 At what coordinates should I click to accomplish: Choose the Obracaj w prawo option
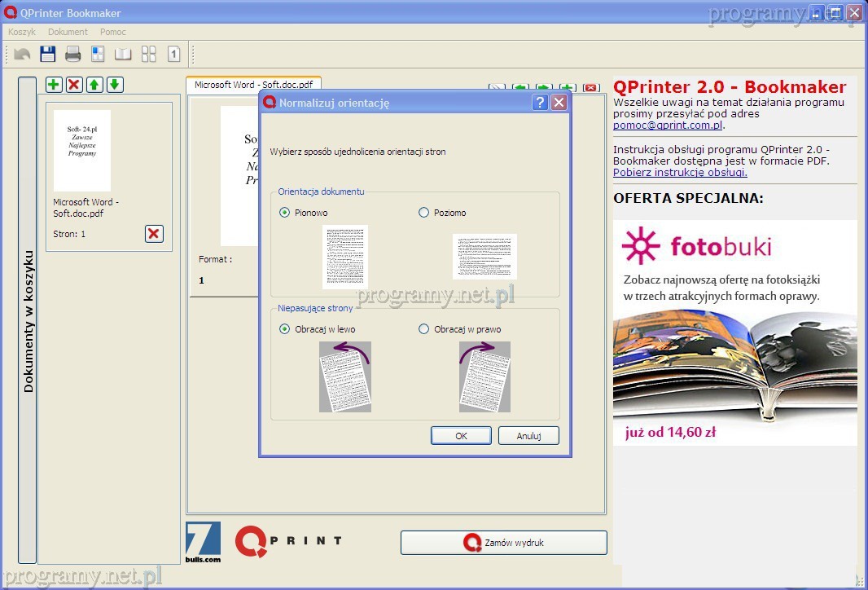click(x=423, y=329)
